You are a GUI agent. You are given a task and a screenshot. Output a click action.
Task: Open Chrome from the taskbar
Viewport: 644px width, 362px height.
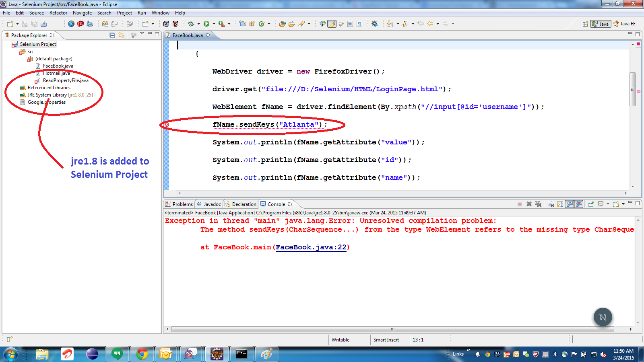(142, 354)
